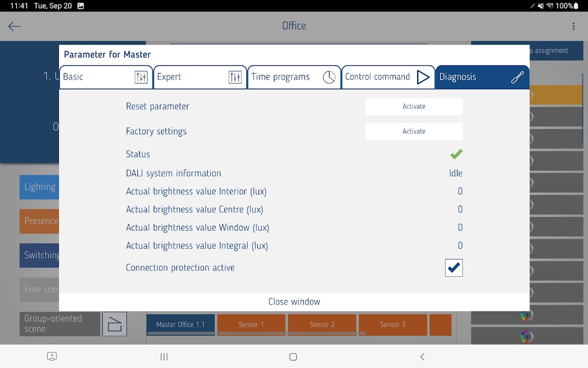Select Master Office 1.1 device

click(181, 324)
